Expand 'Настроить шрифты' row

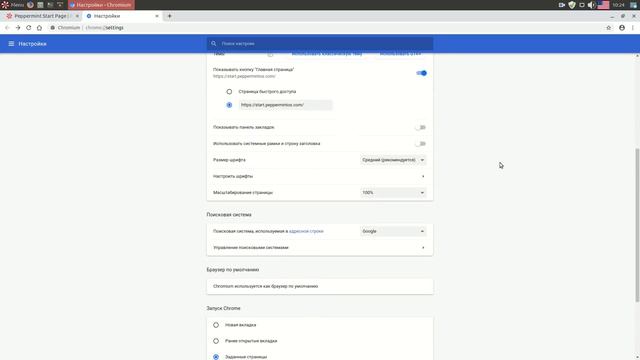click(x=320, y=176)
